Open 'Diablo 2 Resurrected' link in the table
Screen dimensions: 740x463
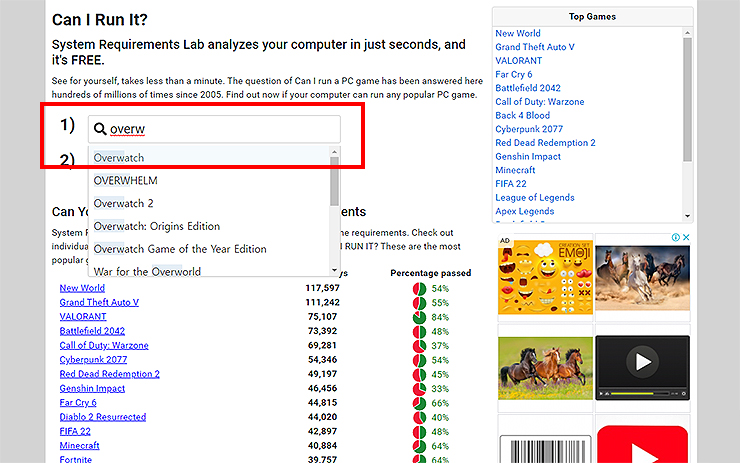coord(102,417)
